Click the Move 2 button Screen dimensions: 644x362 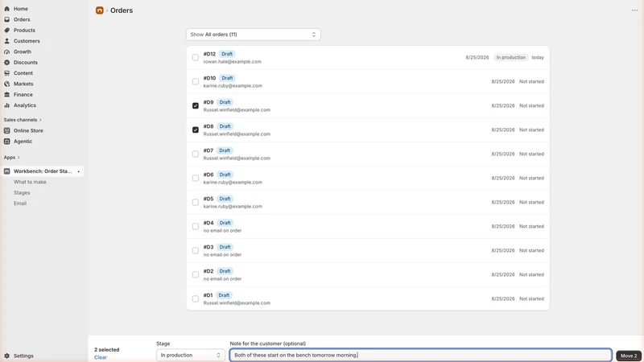629,356
